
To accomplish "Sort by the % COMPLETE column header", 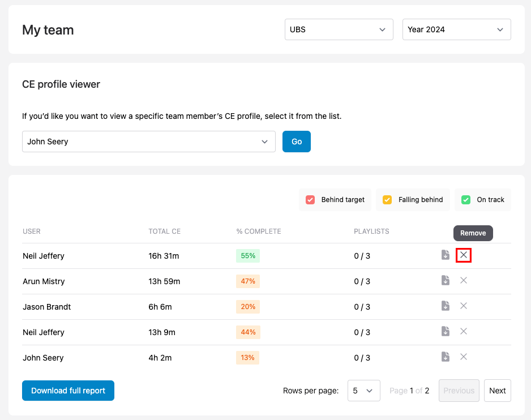I will point(259,232).
